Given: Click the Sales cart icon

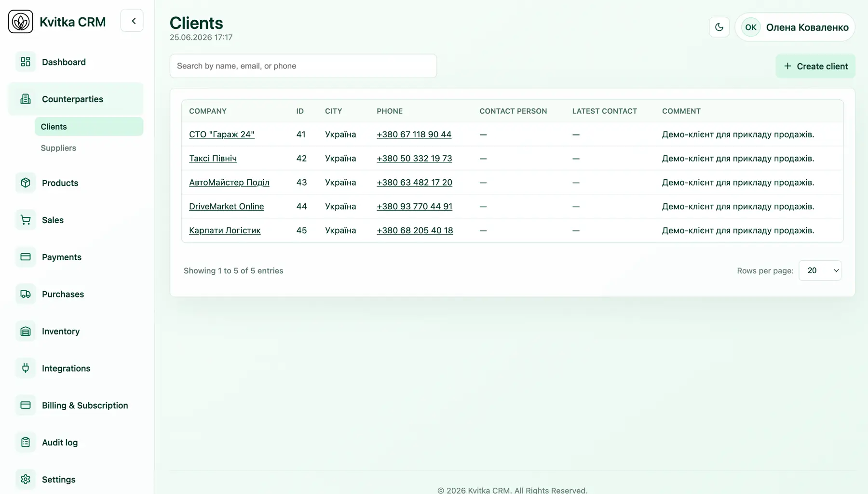Looking at the screenshot, I should [x=26, y=220].
